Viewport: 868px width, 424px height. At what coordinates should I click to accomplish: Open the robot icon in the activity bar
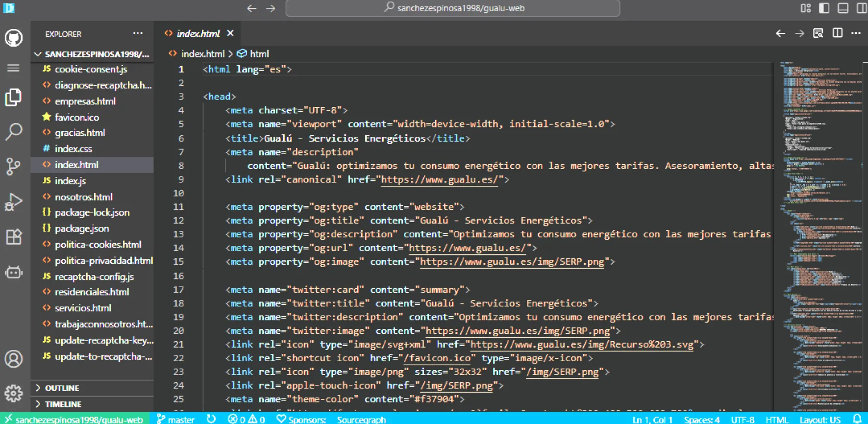tap(13, 272)
